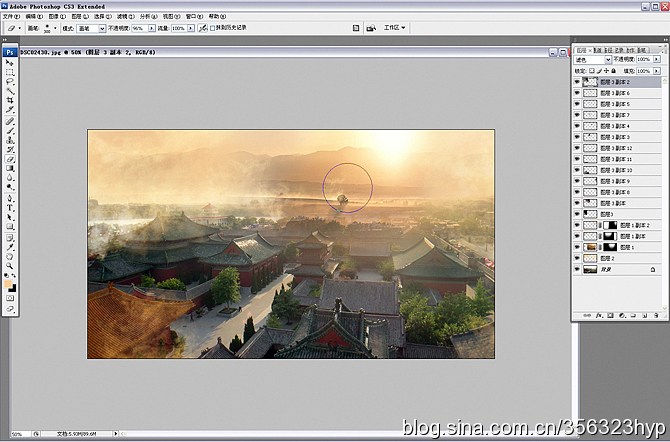Click the foreground color swatch

8,284
